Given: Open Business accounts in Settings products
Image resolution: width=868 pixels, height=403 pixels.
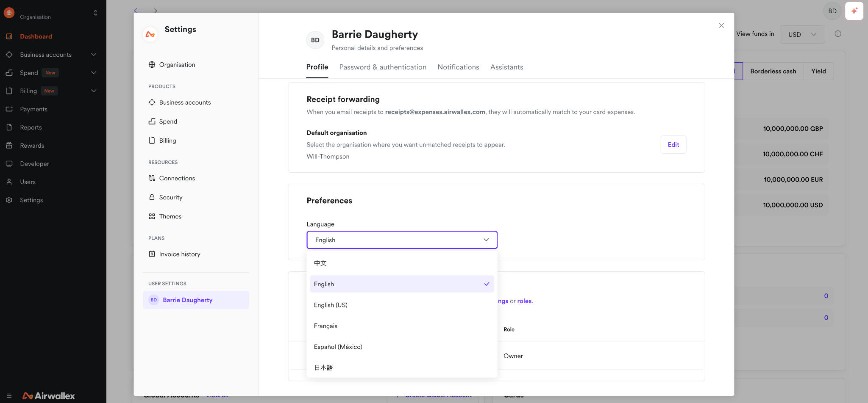Looking at the screenshot, I should (x=196, y=102).
